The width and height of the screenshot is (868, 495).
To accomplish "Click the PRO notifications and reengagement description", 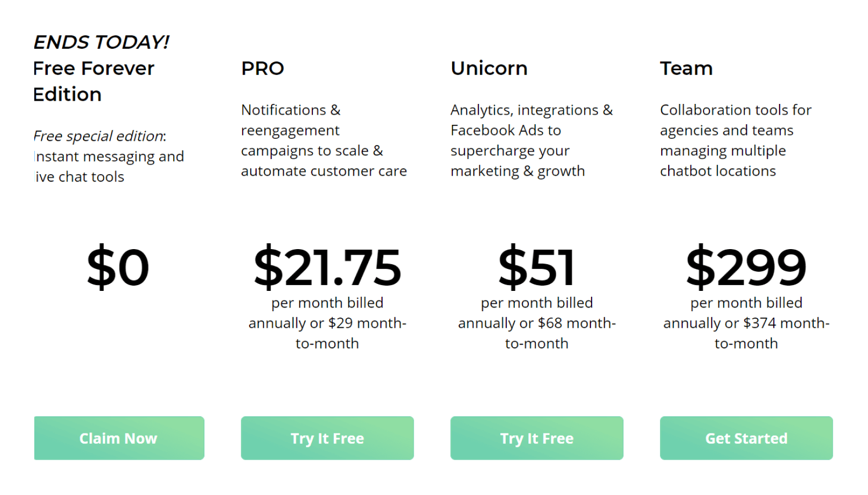I will pos(324,140).
